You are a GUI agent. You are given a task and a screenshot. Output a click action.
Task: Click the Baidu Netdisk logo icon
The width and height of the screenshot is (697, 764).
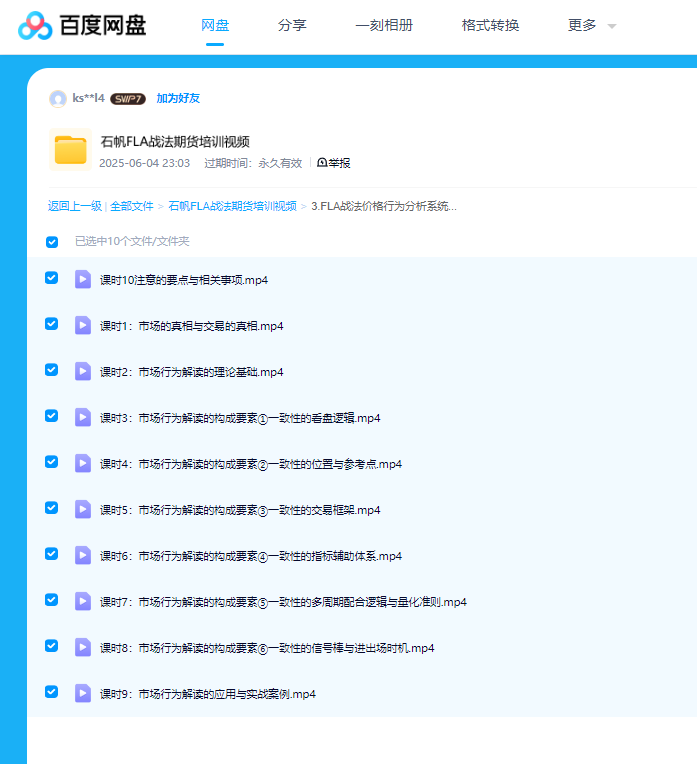click(35, 26)
